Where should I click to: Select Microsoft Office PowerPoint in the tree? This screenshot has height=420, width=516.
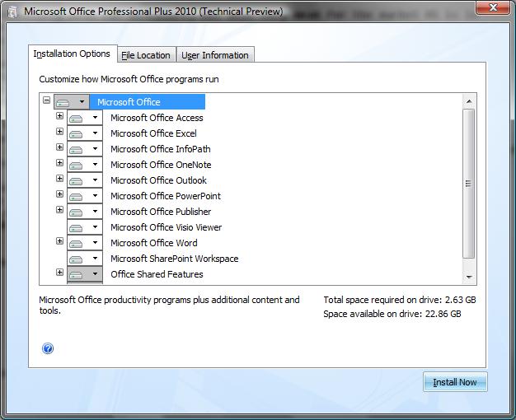[x=166, y=196]
